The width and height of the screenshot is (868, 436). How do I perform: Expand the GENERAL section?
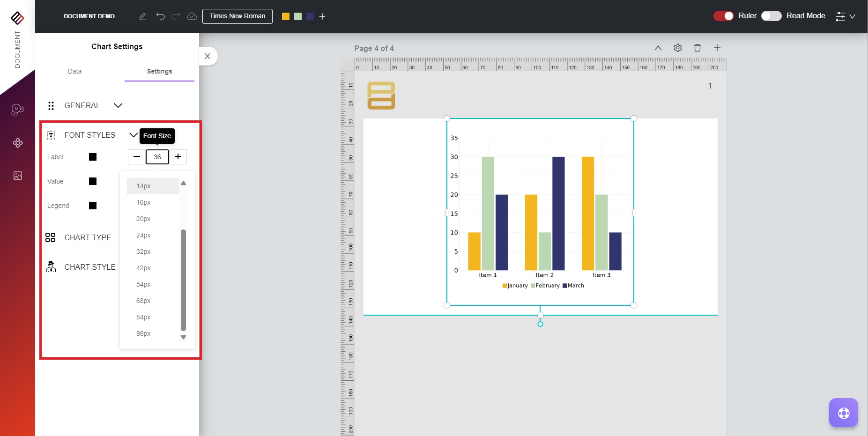pyautogui.click(x=118, y=105)
